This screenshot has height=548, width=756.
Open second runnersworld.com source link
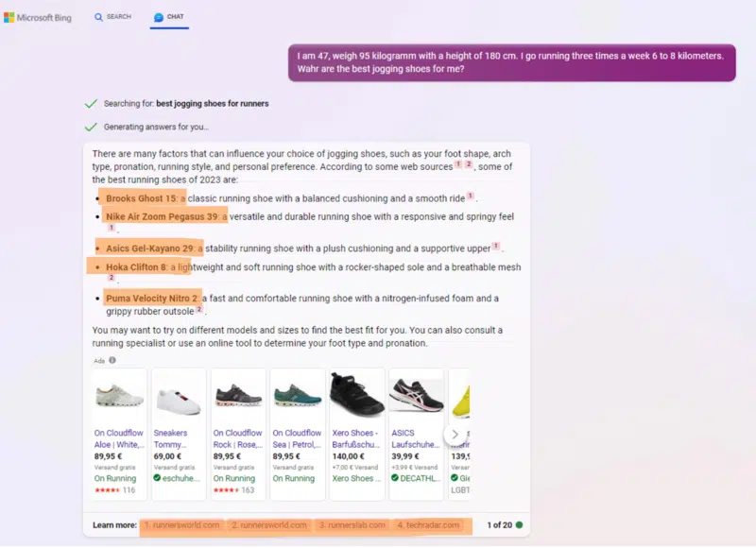[269, 525]
